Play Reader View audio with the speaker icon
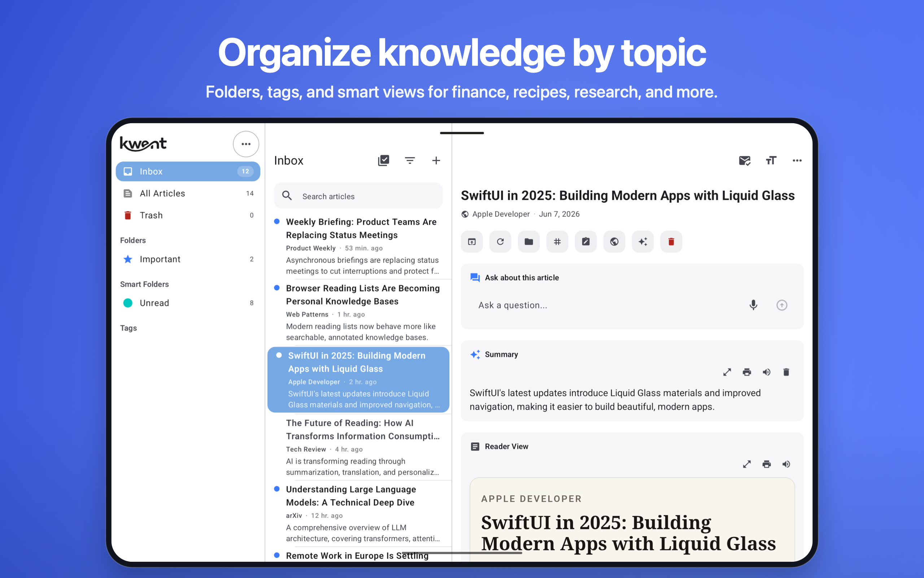The image size is (924, 578). [x=786, y=464]
